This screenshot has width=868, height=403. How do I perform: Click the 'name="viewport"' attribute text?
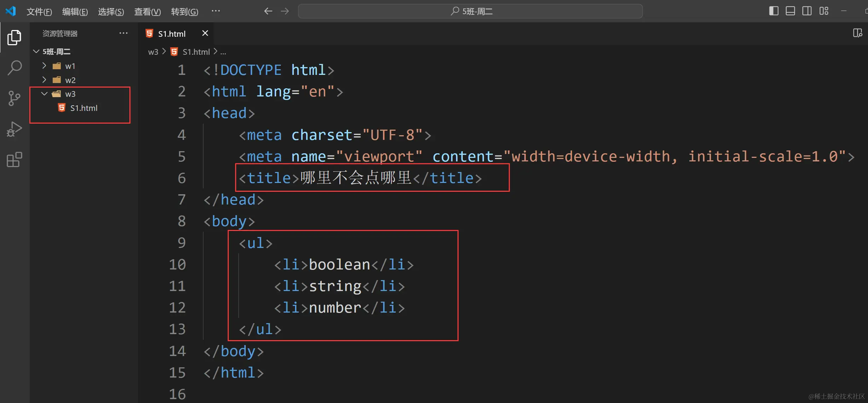click(357, 156)
